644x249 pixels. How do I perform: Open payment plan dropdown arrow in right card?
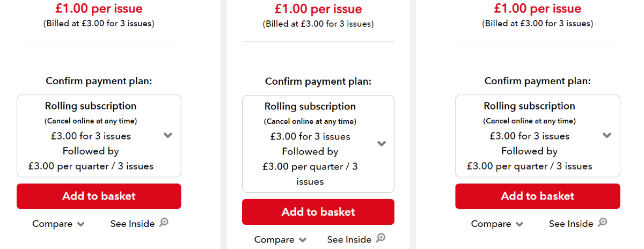(607, 136)
